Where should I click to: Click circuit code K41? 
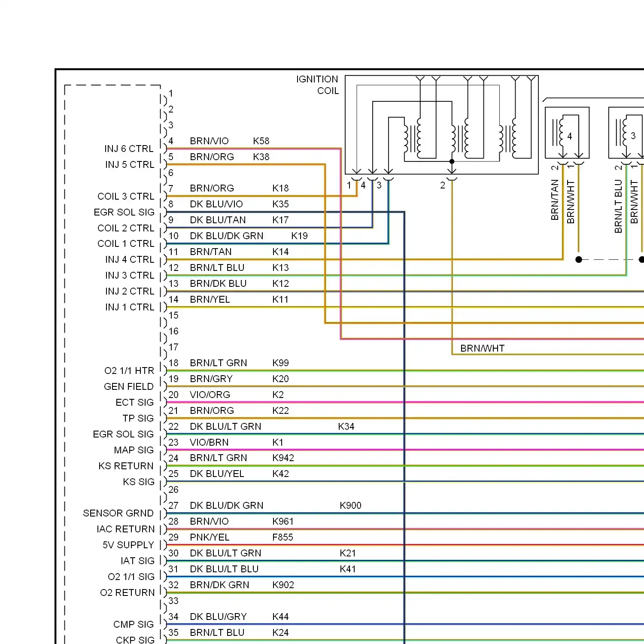click(x=347, y=569)
